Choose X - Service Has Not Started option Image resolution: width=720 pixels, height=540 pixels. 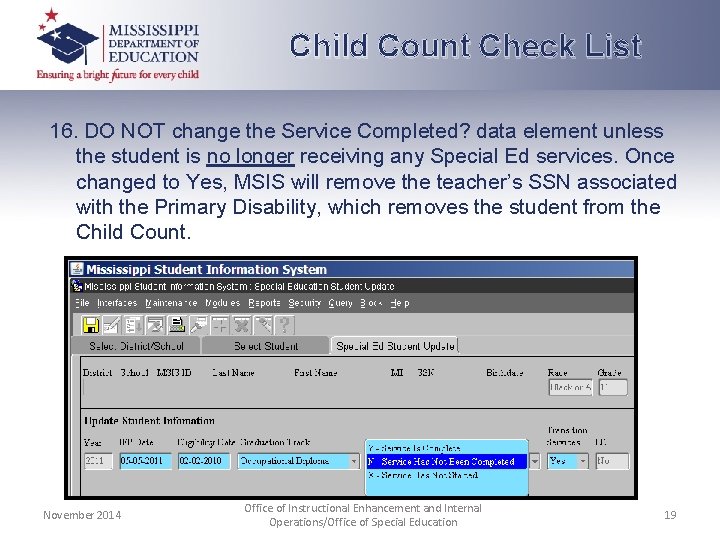(446, 475)
